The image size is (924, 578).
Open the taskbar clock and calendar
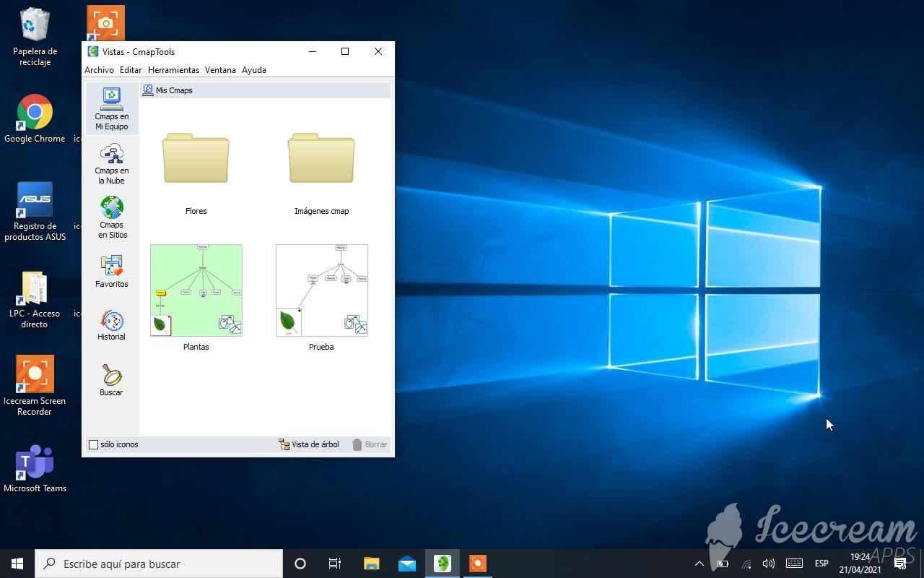click(x=860, y=564)
